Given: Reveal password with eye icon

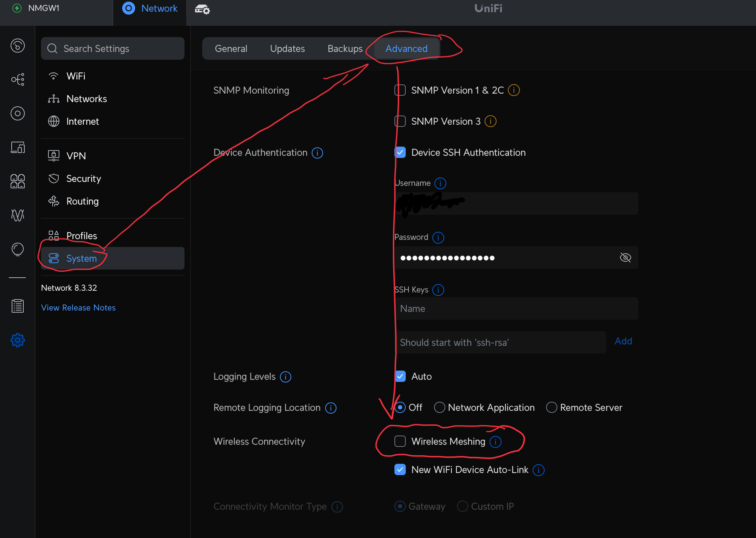Looking at the screenshot, I should (625, 258).
